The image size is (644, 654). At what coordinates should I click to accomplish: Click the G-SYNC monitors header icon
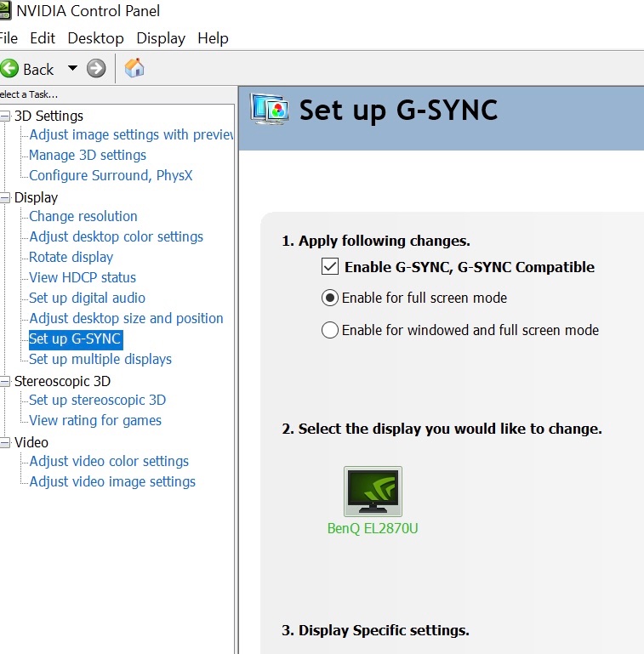(270, 109)
